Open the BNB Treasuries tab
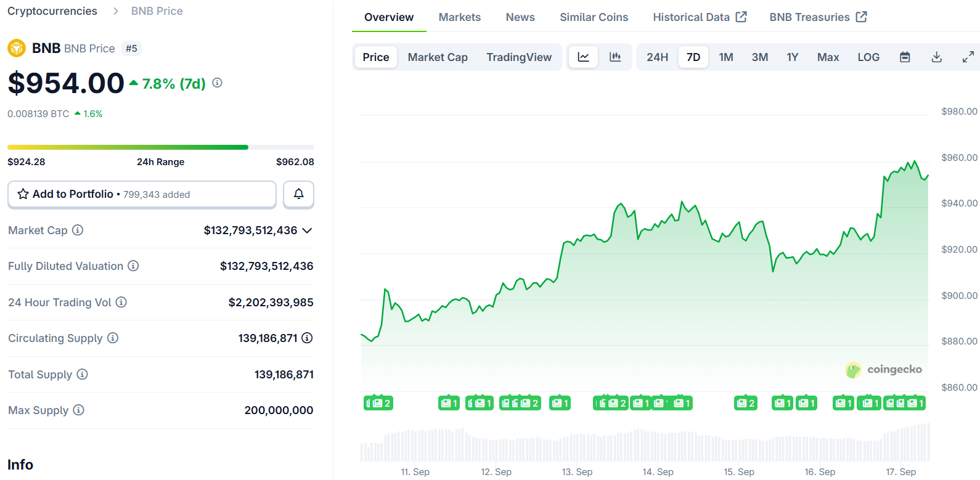 click(818, 17)
